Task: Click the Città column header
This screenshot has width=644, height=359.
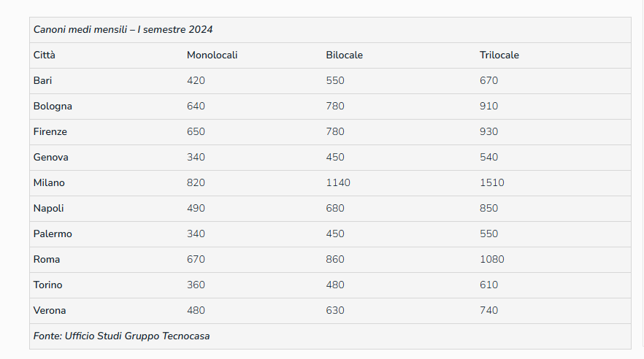Action: pyautogui.click(x=44, y=55)
